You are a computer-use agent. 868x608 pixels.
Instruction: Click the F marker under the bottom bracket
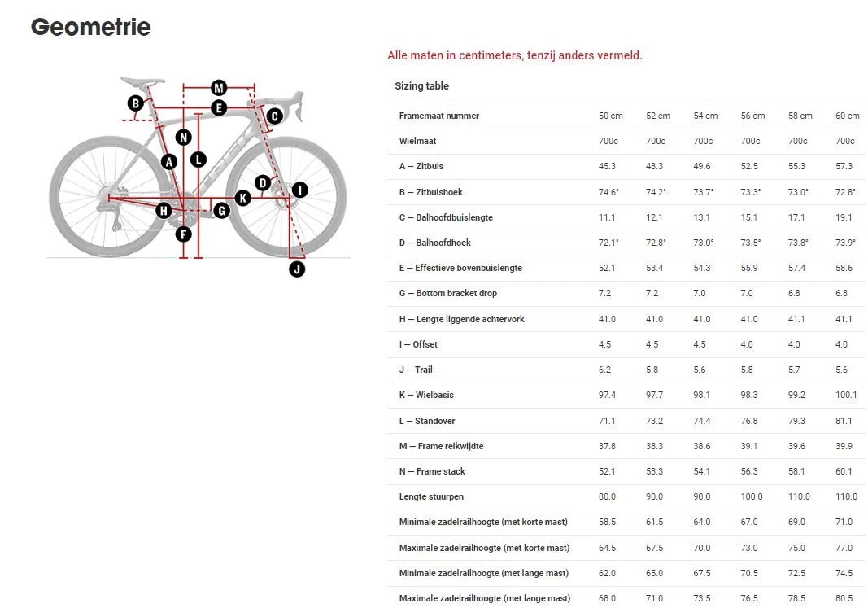(x=184, y=234)
